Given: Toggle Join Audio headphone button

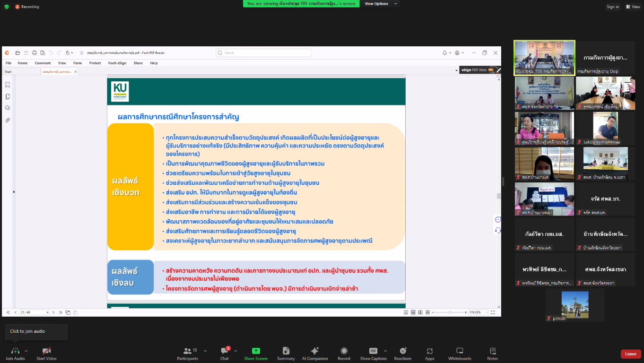Looking at the screenshot, I should tap(15, 354).
